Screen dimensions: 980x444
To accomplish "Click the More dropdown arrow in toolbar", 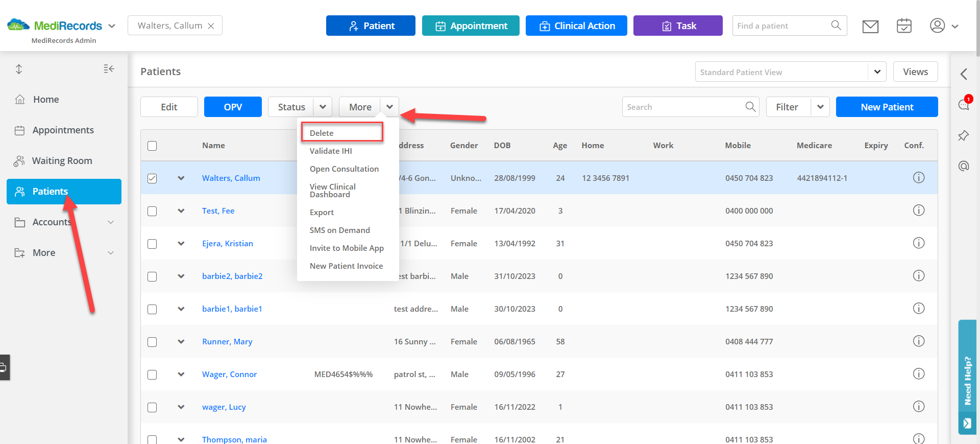I will click(389, 107).
